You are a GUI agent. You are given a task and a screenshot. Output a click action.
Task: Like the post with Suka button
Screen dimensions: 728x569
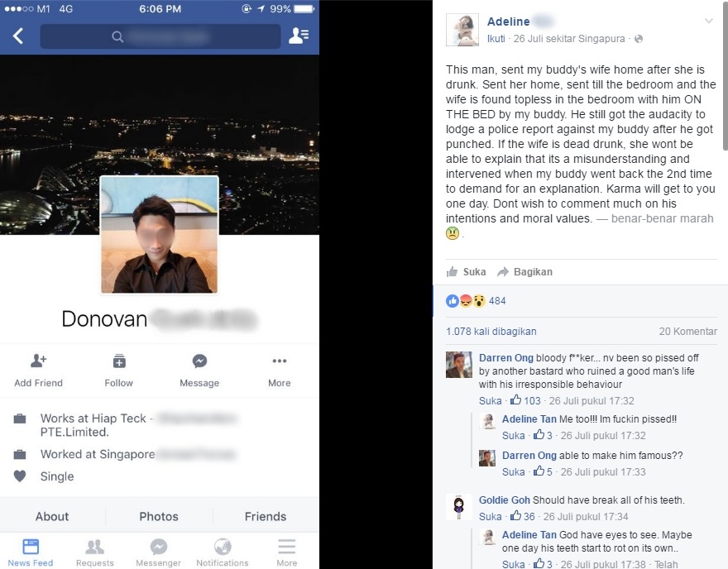pyautogui.click(x=466, y=272)
